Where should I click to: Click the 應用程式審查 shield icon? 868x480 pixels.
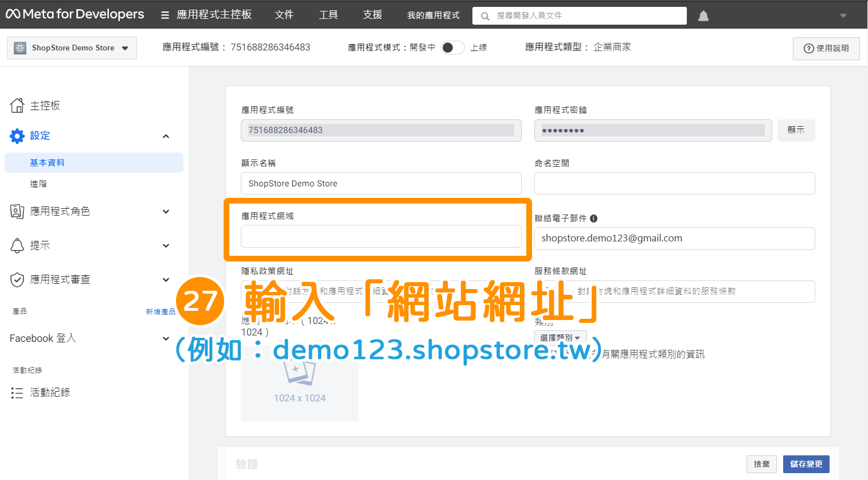[x=17, y=280]
